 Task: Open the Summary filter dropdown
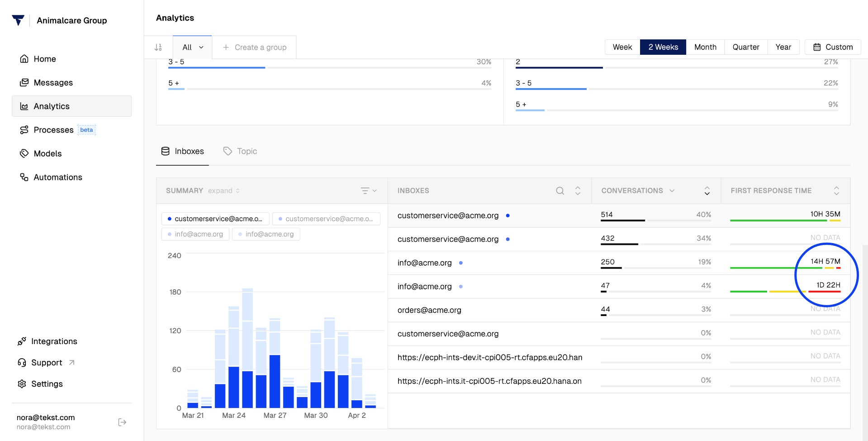pyautogui.click(x=369, y=191)
